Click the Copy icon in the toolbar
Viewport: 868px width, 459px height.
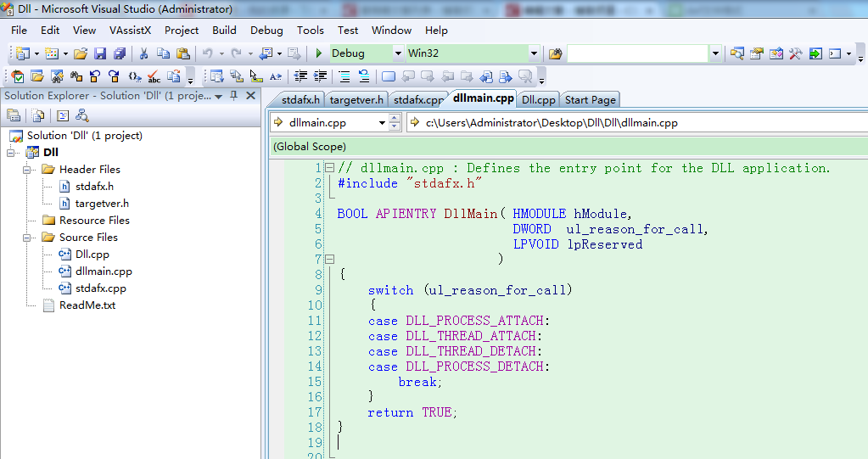[x=163, y=53]
